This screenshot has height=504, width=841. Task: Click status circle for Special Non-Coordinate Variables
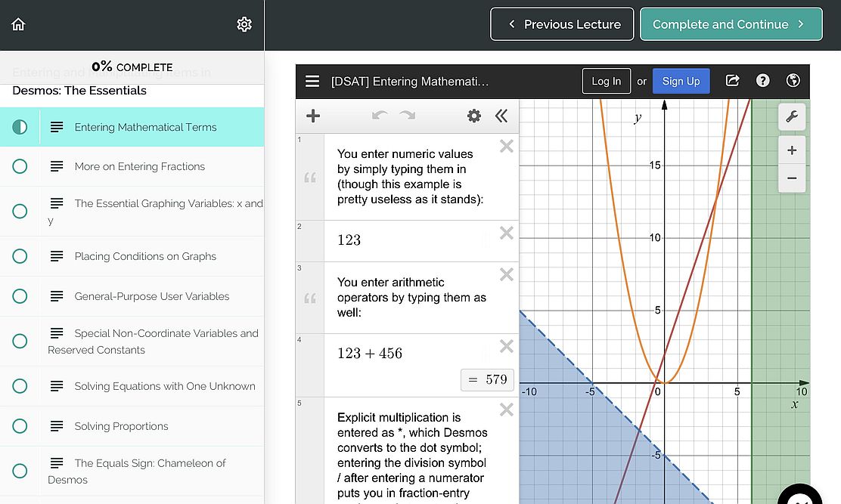coord(20,342)
